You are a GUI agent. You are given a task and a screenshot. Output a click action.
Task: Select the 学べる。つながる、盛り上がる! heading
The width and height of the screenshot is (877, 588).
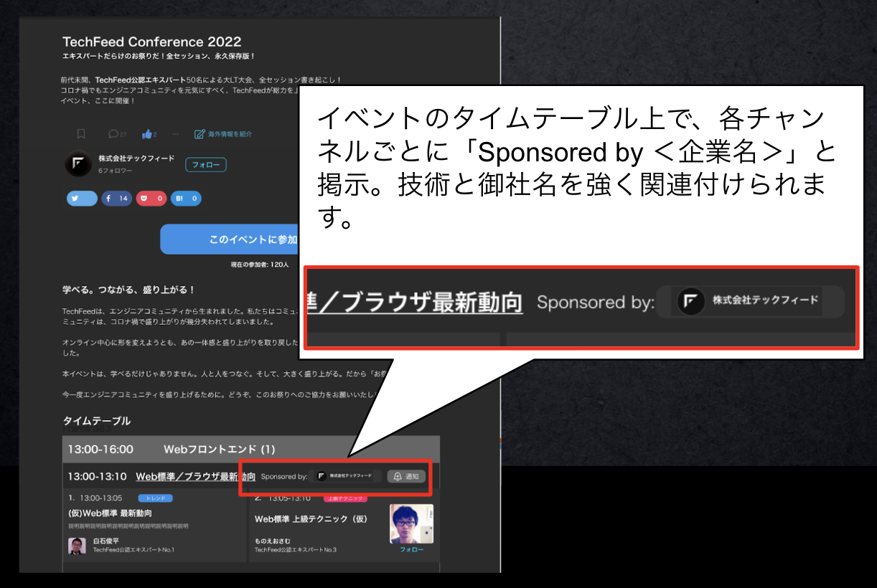coord(129,290)
